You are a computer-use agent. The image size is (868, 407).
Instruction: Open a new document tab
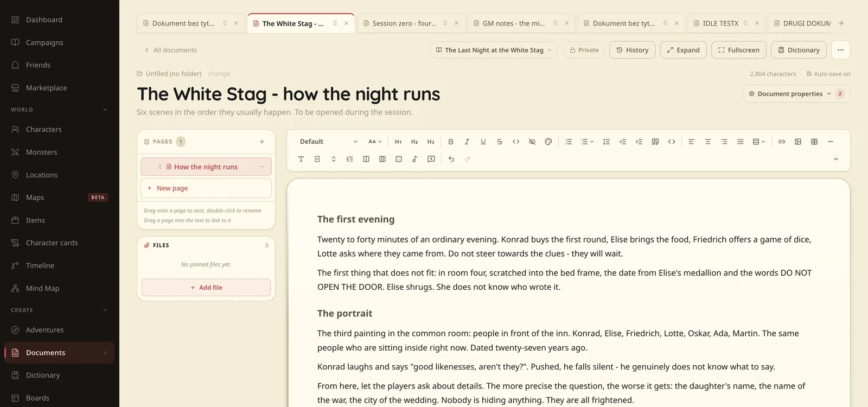pyautogui.click(x=841, y=23)
